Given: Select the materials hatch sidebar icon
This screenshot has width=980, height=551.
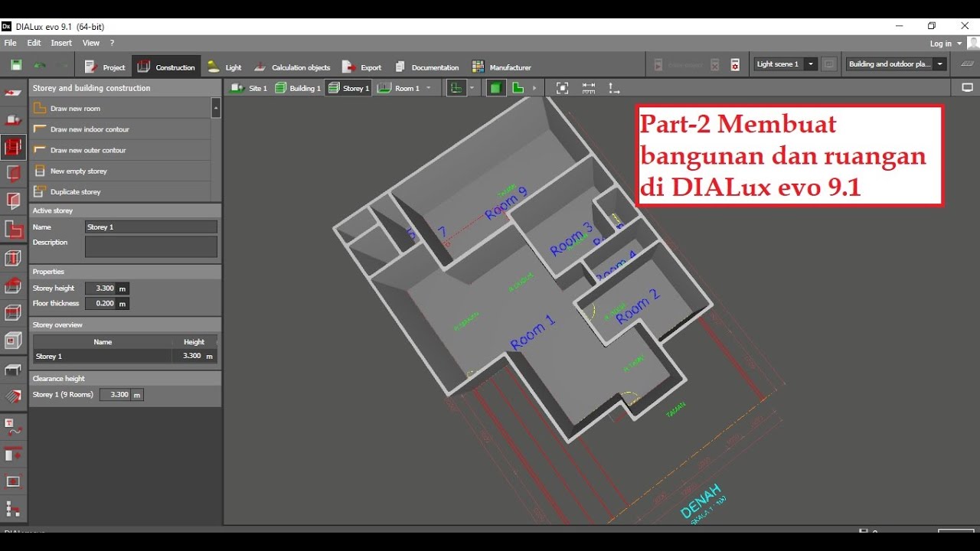Looking at the screenshot, I should [13, 396].
